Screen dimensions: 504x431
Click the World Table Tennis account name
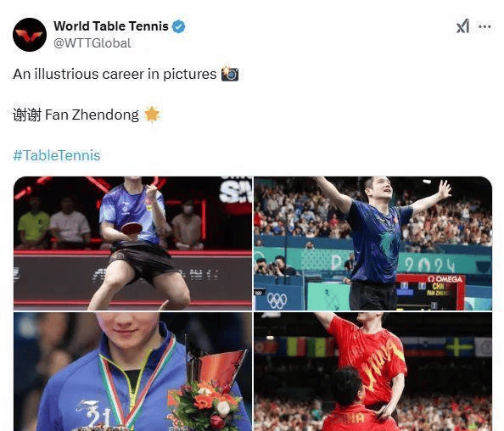[111, 26]
